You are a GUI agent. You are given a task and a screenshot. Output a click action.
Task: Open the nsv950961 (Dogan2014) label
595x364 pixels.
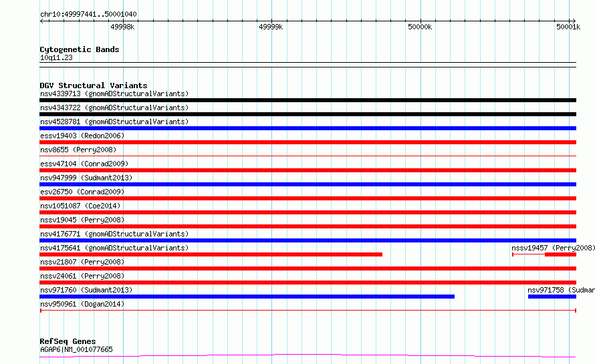click(82, 304)
